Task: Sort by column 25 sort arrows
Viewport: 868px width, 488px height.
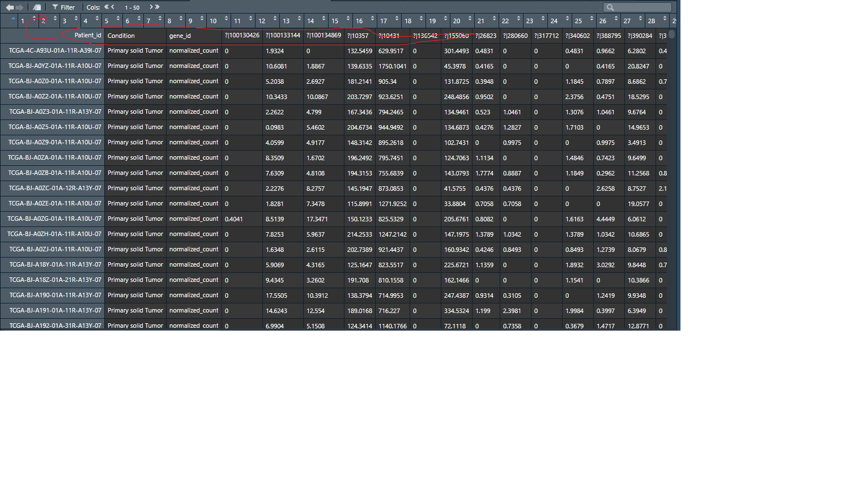Action: [x=592, y=19]
